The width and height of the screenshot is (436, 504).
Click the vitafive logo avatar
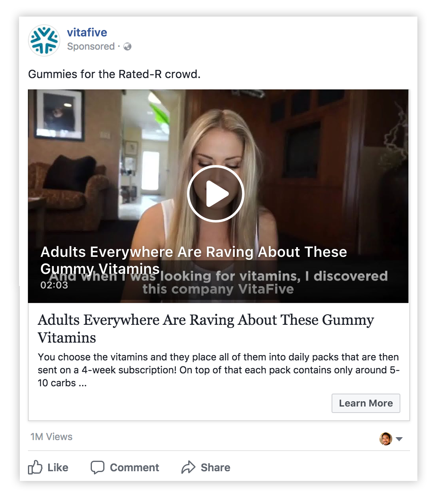tap(44, 40)
